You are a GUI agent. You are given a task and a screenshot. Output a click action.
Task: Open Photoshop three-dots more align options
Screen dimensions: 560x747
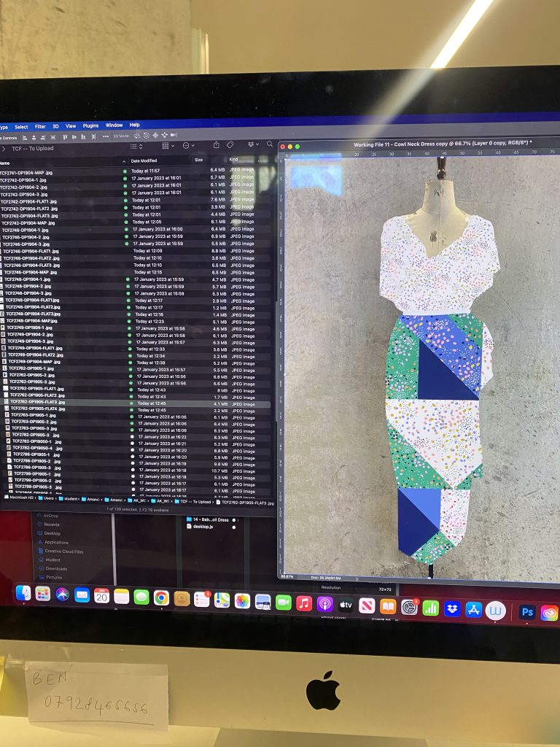pos(106,136)
